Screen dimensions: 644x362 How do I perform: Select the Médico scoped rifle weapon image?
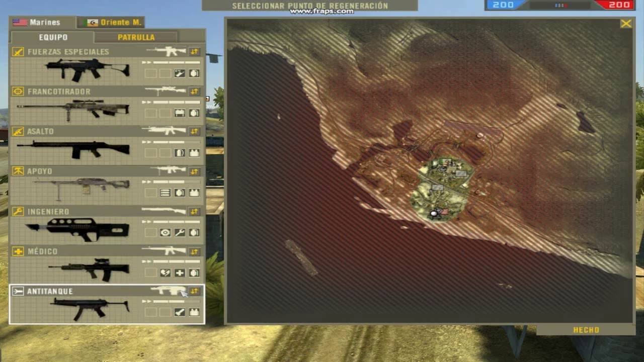pos(89,269)
